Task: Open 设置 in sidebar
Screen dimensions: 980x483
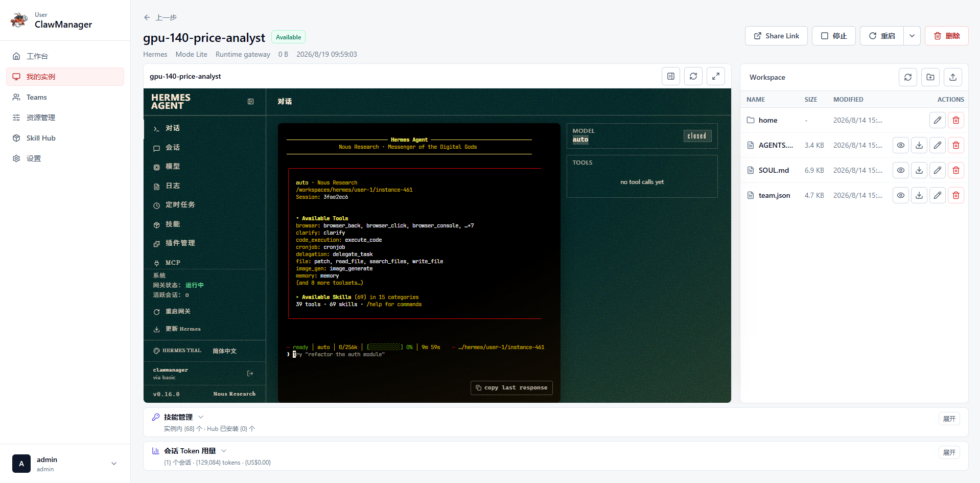Action: pos(65,158)
